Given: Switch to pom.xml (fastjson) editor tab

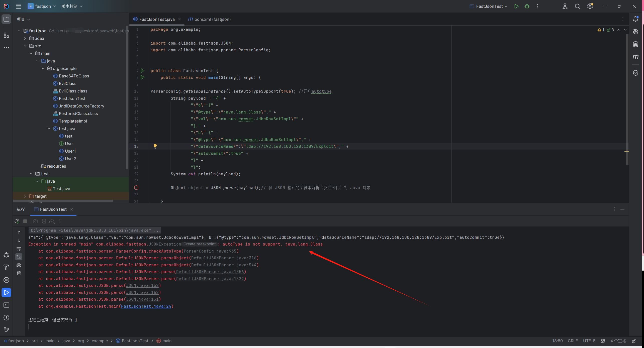Looking at the screenshot, I should pyautogui.click(x=212, y=19).
